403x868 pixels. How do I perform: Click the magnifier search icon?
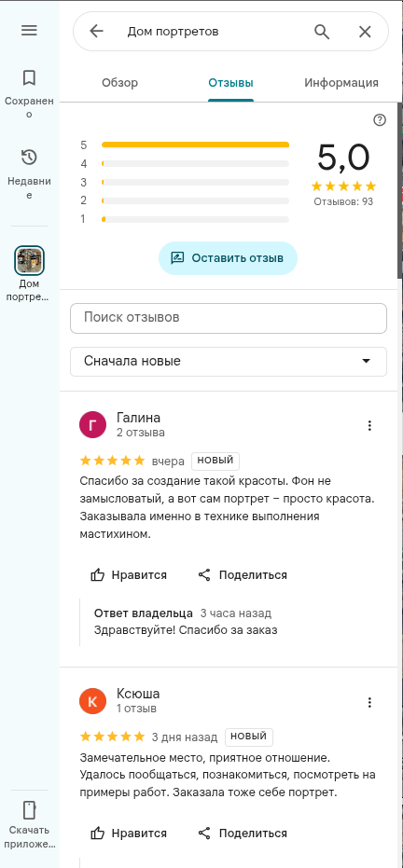[322, 32]
